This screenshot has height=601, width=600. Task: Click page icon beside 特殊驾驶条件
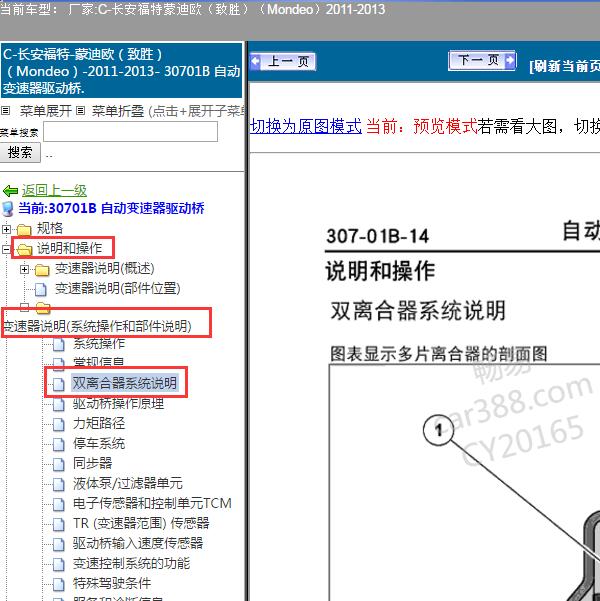59,585
